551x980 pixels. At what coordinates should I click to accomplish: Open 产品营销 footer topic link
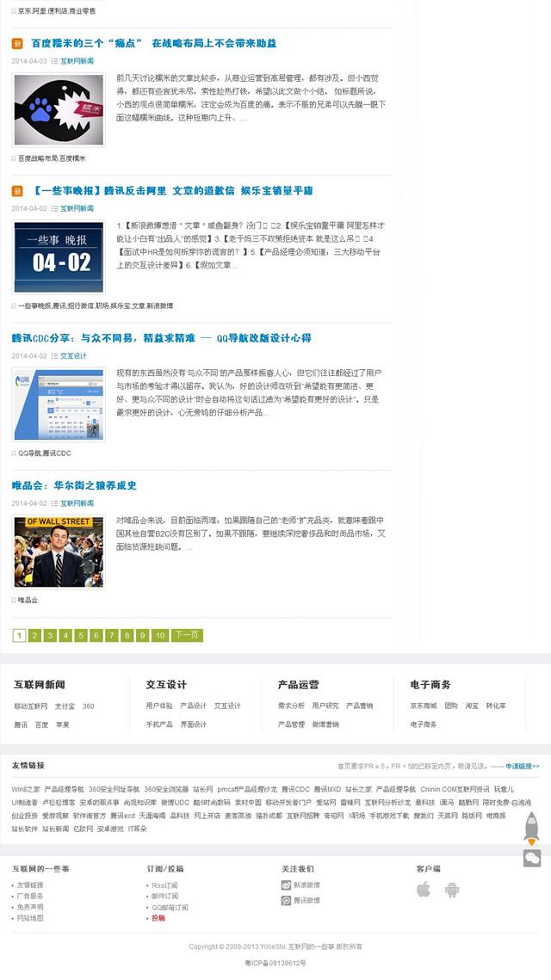tap(360, 706)
